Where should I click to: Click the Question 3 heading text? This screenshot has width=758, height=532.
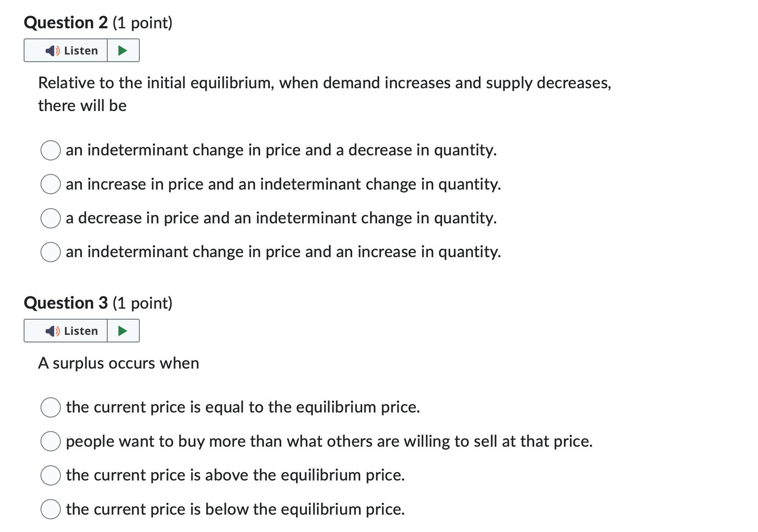pyautogui.click(x=98, y=303)
